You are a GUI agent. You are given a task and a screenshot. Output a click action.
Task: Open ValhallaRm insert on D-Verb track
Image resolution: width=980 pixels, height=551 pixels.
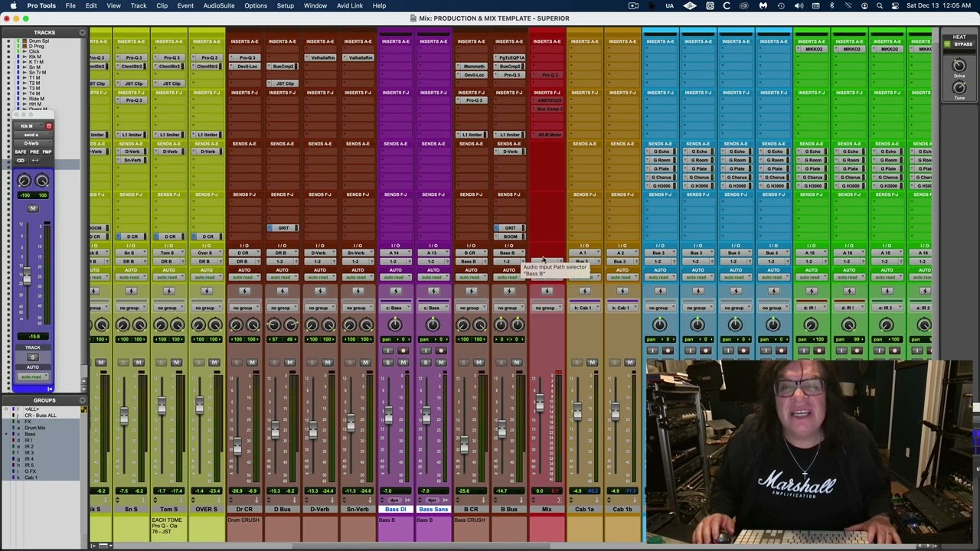(x=320, y=58)
